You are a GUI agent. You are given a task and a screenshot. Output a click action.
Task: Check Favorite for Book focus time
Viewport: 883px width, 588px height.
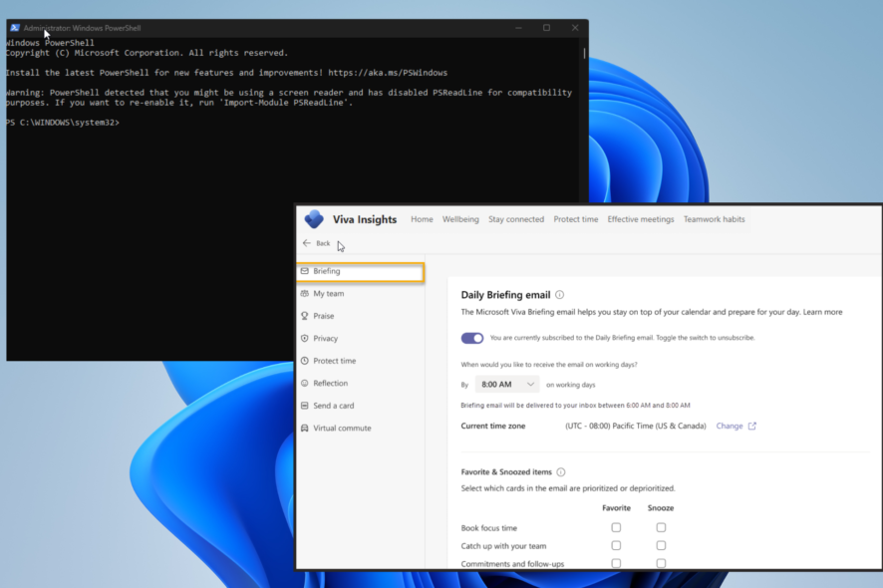(x=616, y=528)
